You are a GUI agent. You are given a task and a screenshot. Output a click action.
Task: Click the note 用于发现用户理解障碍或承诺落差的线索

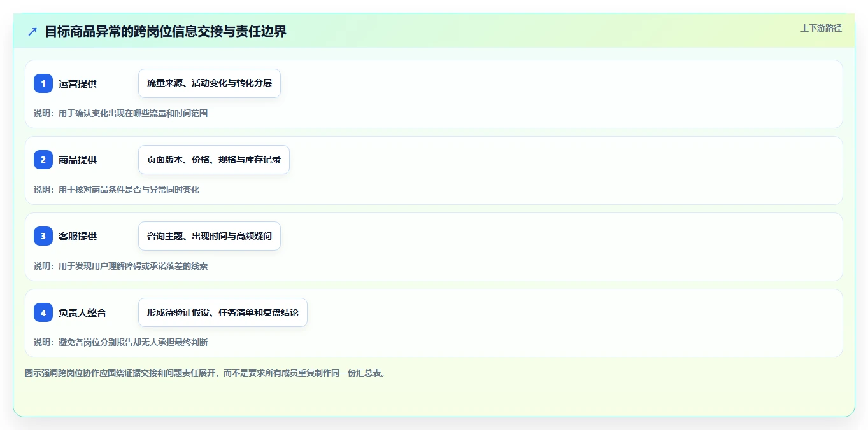click(133, 266)
